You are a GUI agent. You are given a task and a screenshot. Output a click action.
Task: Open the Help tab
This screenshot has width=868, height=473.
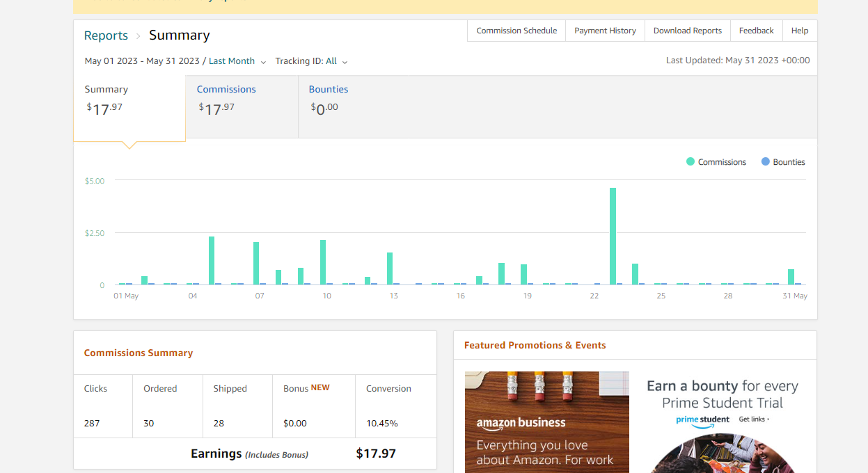tap(800, 31)
